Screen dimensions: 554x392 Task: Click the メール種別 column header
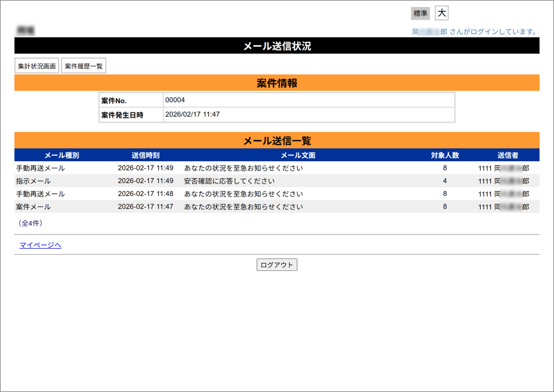pos(61,155)
